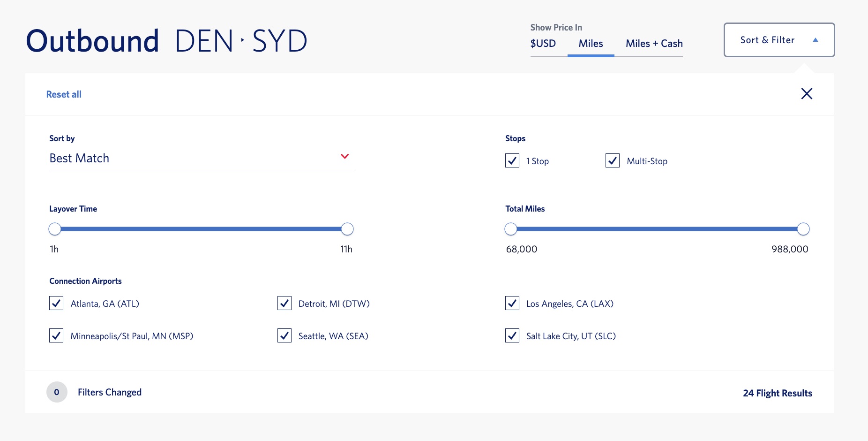Viewport: 868px width, 441px height.
Task: Deselect Salt Lake City, UT (SLC)
Action: pos(512,336)
